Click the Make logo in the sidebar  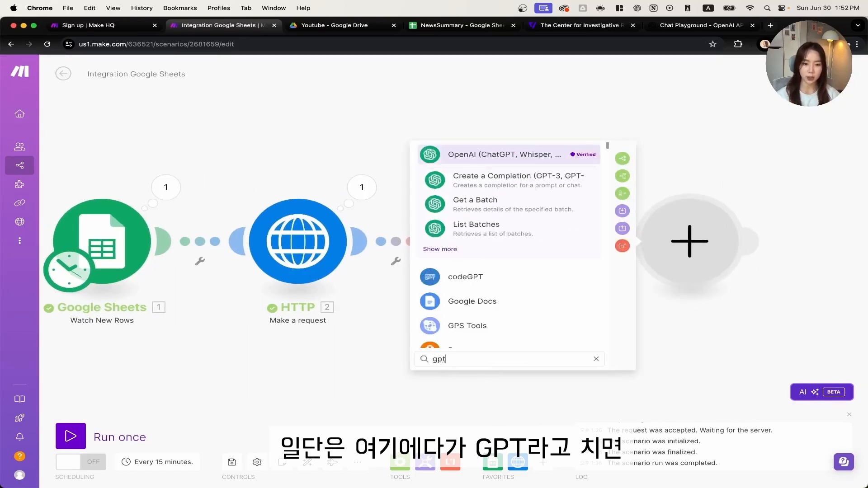click(x=19, y=71)
